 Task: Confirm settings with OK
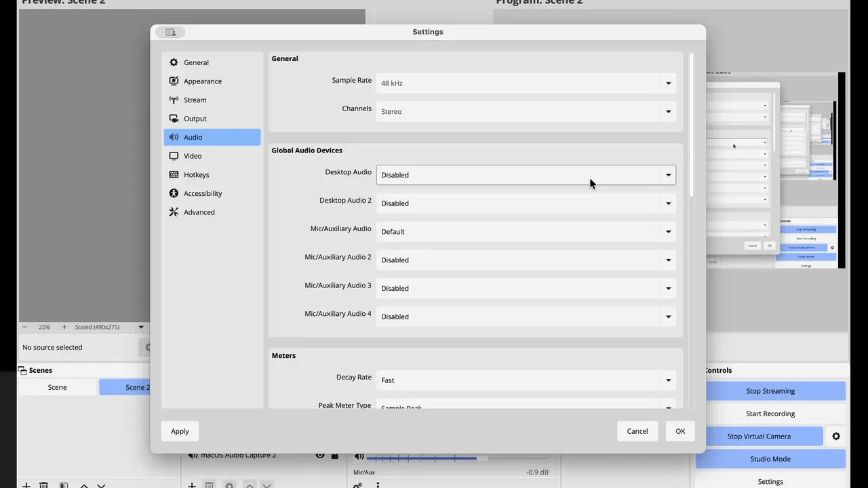pyautogui.click(x=680, y=431)
